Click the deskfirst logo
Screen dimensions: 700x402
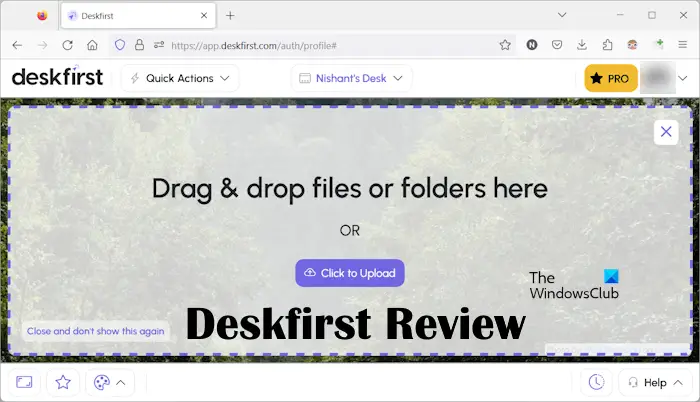click(58, 77)
